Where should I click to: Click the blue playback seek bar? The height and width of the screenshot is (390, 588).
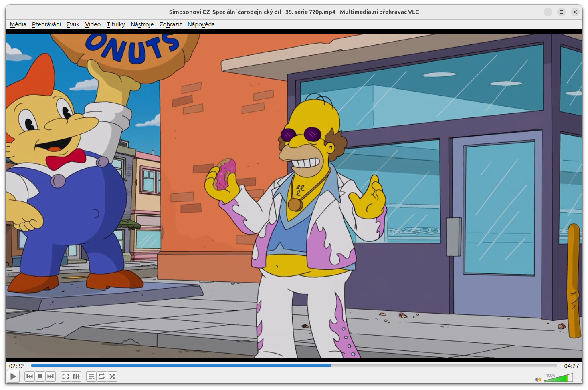(x=294, y=366)
